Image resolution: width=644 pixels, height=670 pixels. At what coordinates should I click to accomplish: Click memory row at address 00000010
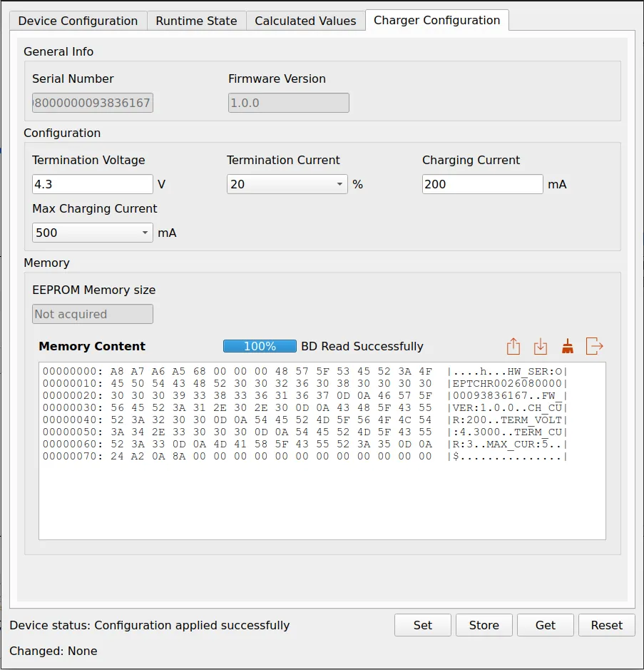point(305,383)
